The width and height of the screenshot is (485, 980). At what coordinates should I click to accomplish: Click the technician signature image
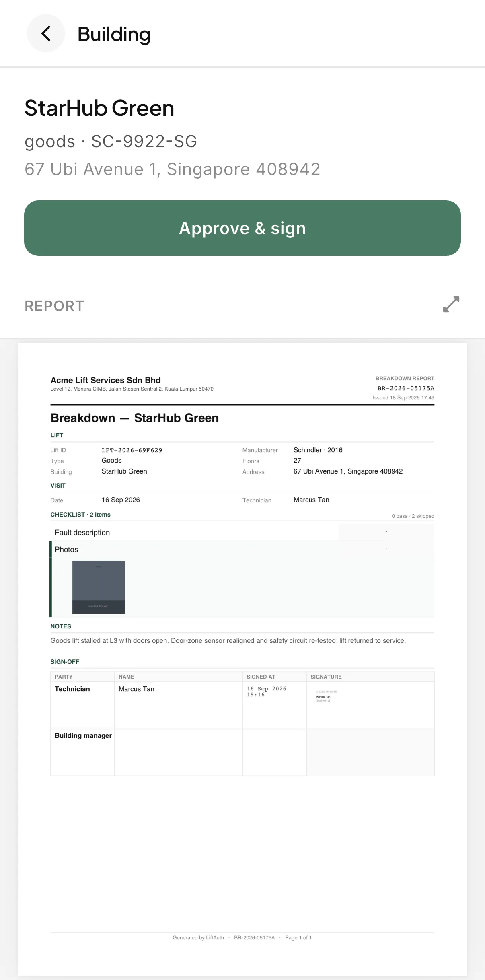327,696
